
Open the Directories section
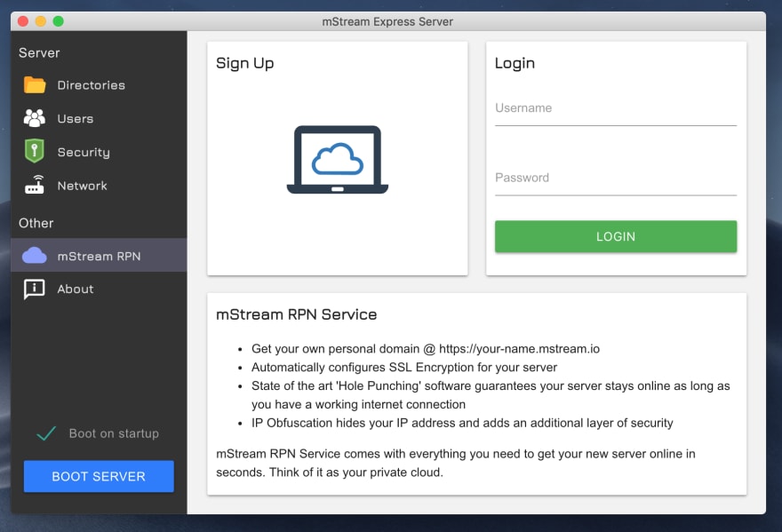point(99,84)
